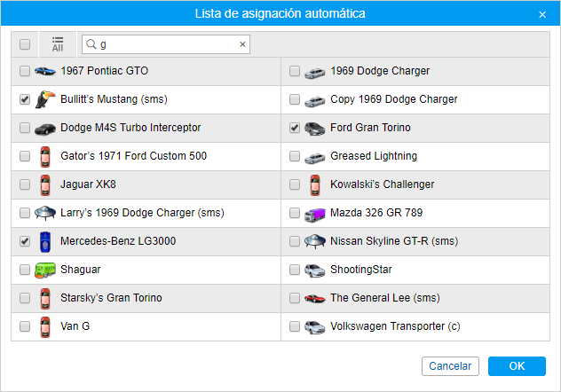The width and height of the screenshot is (561, 392).
Task: Click the blue car icon of Mercedes-Benz LG3000
Action: pyautogui.click(x=45, y=241)
